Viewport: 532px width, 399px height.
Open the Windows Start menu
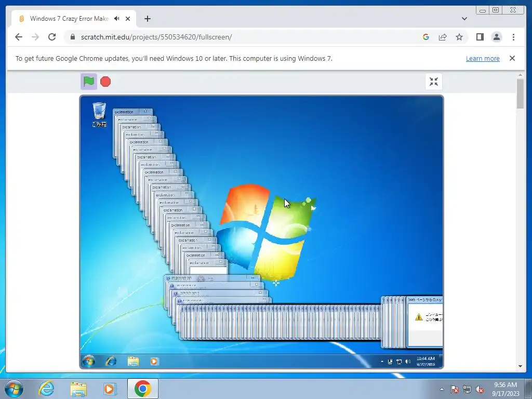click(14, 389)
